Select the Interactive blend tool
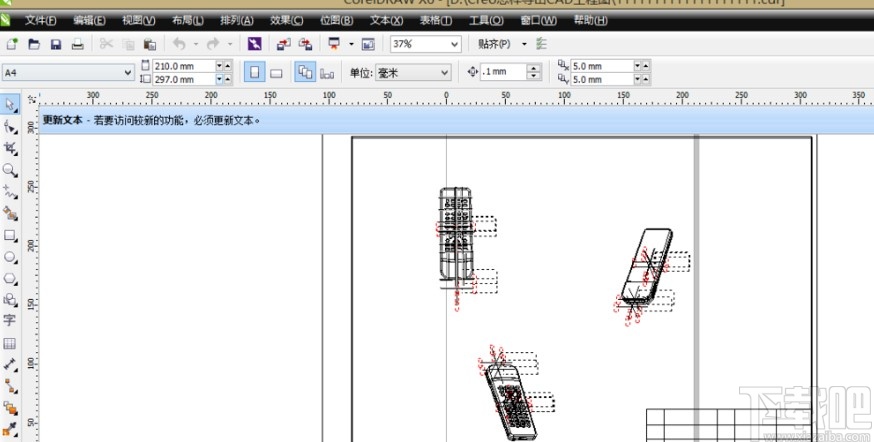The image size is (874, 442). click(10, 407)
